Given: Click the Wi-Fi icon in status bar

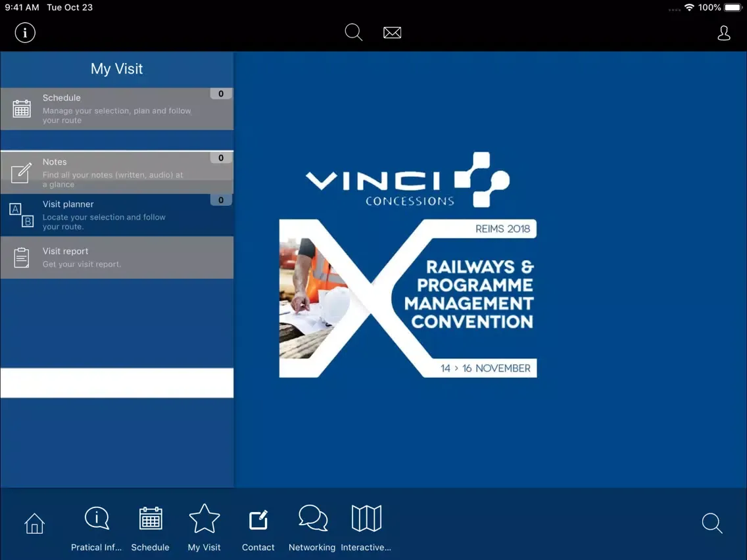Looking at the screenshot, I should (x=689, y=7).
